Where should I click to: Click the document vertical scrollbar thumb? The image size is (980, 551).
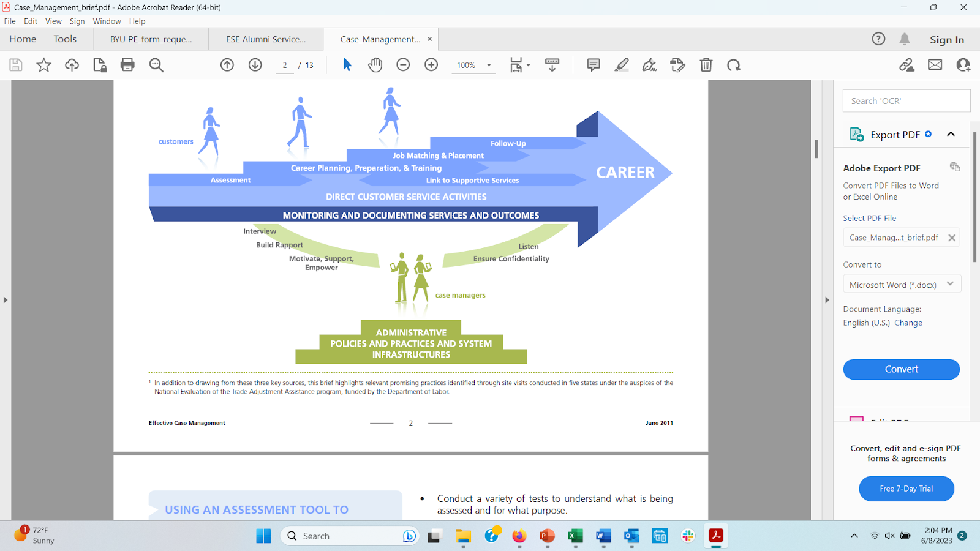[816, 149]
